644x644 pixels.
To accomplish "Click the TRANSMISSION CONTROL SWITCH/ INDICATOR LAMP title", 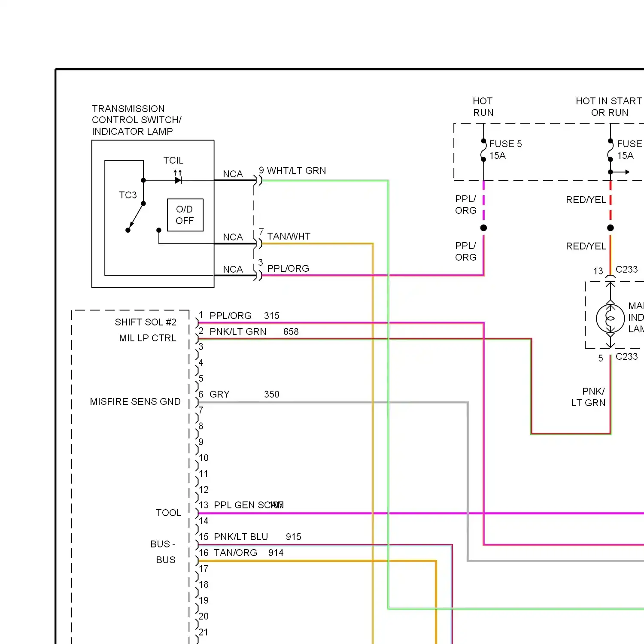I will [x=137, y=120].
